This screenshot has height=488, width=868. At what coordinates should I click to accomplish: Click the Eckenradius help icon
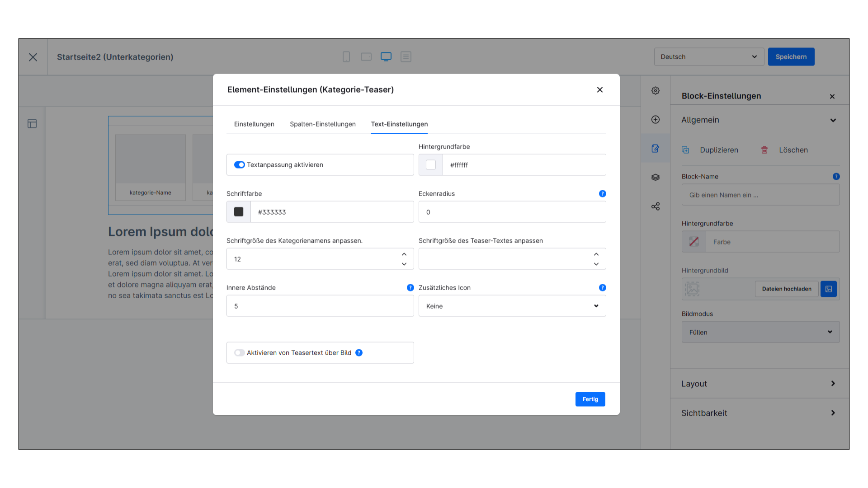(x=602, y=193)
